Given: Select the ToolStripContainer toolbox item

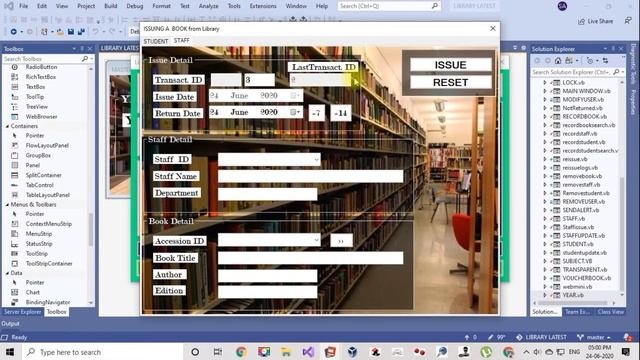Looking at the screenshot, I should click(x=49, y=263).
